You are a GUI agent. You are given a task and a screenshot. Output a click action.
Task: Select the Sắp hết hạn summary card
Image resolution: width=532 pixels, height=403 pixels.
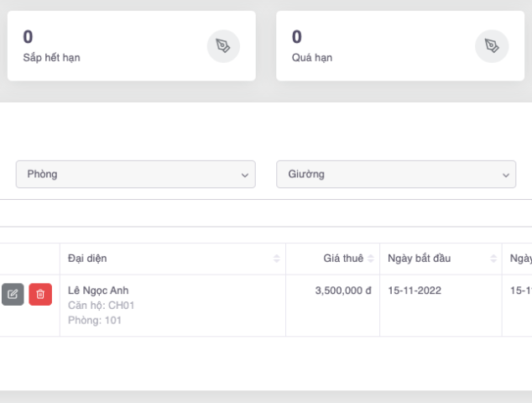[x=109, y=46]
